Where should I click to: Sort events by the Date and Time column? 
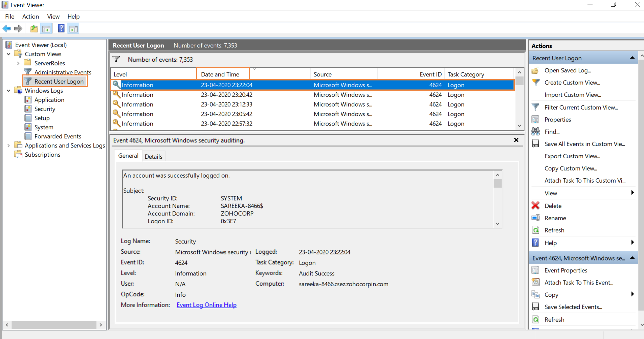(222, 74)
